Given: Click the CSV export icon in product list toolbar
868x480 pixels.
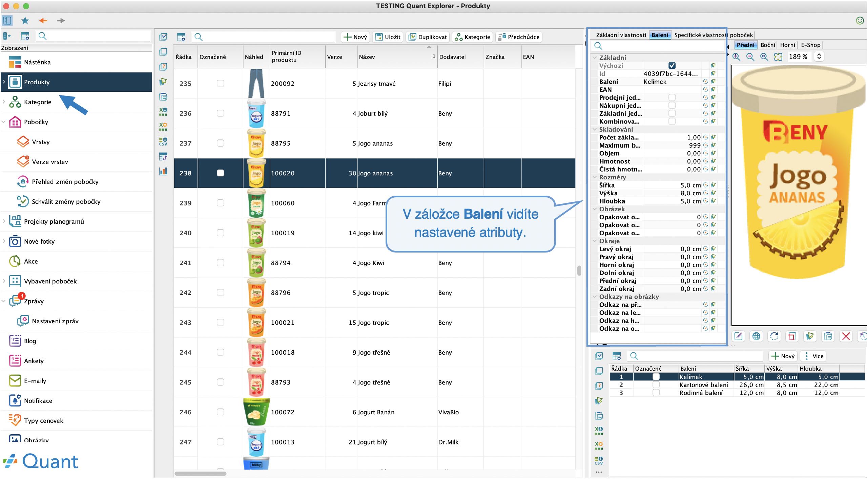Looking at the screenshot, I should tap(163, 141).
